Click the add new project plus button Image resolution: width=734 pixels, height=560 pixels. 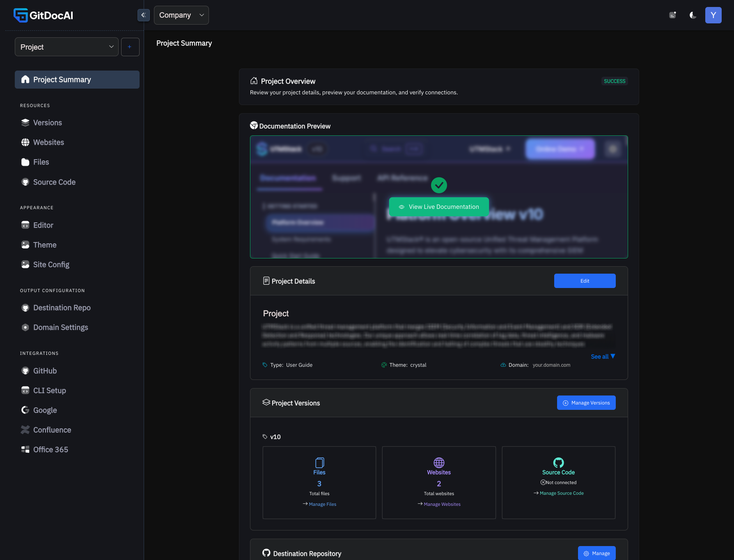coord(130,47)
